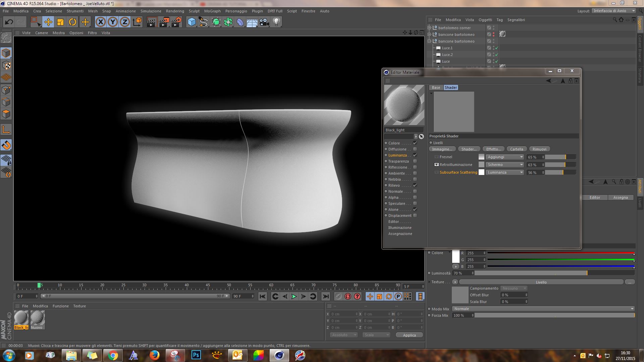The height and width of the screenshot is (362, 644).
Task: Switch to the Base tab
Action: tap(436, 87)
